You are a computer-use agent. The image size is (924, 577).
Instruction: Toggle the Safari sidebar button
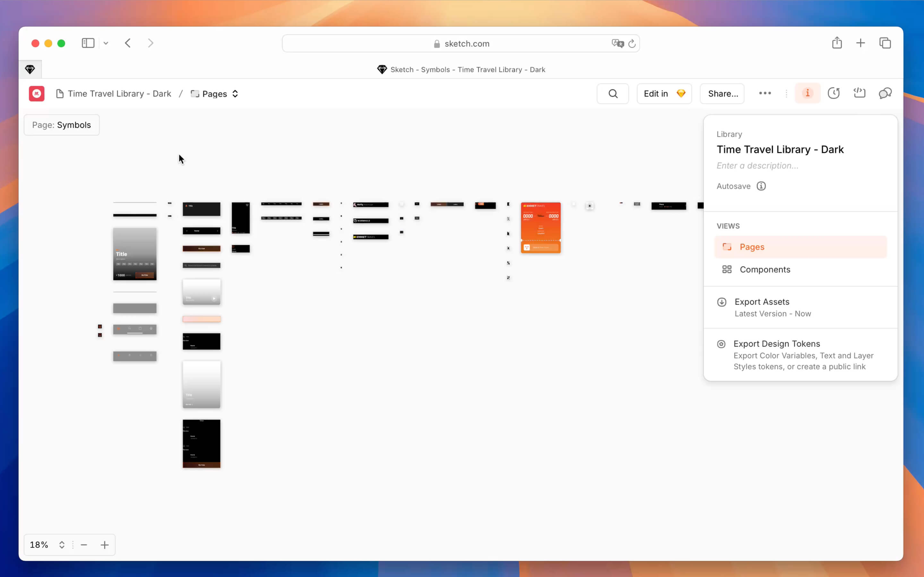coord(88,43)
